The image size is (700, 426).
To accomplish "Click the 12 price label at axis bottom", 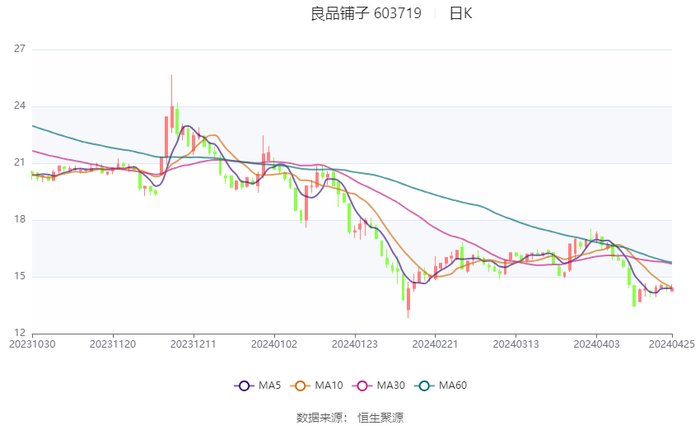I will tap(19, 334).
